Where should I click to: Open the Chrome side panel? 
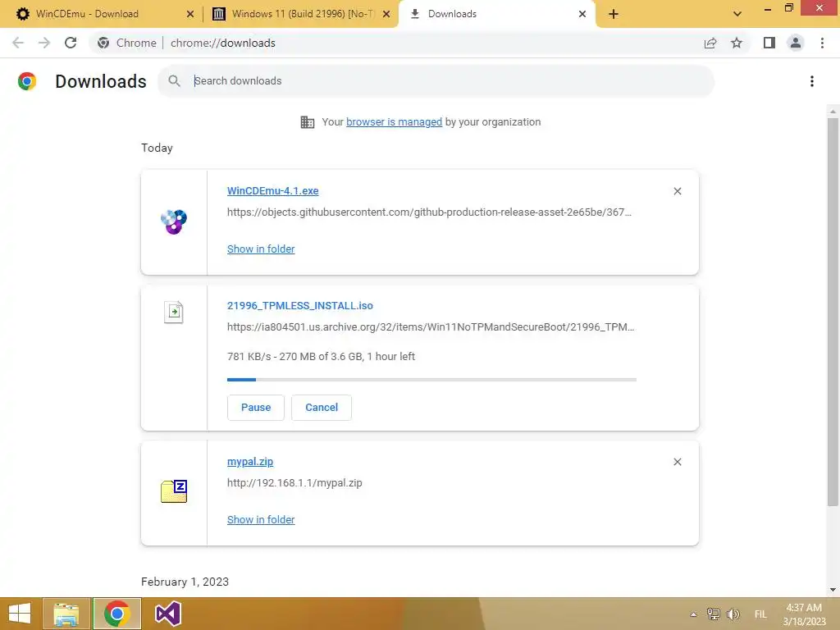769,43
